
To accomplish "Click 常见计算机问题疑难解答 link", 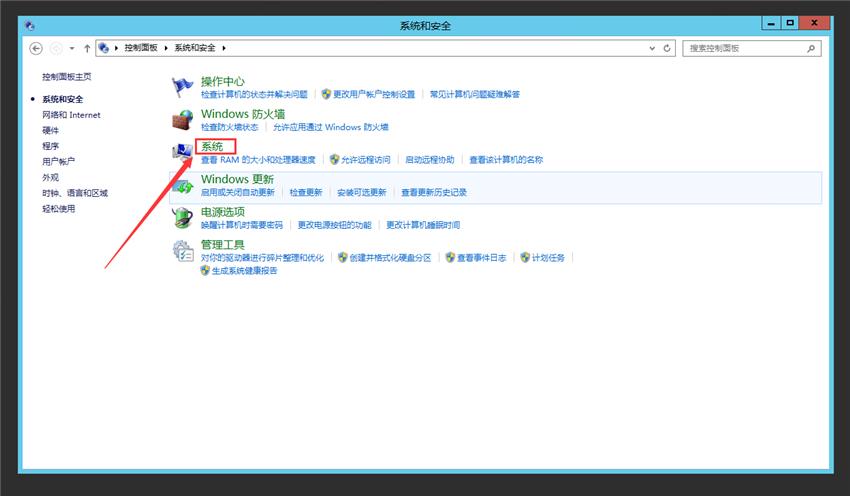I will click(x=475, y=94).
